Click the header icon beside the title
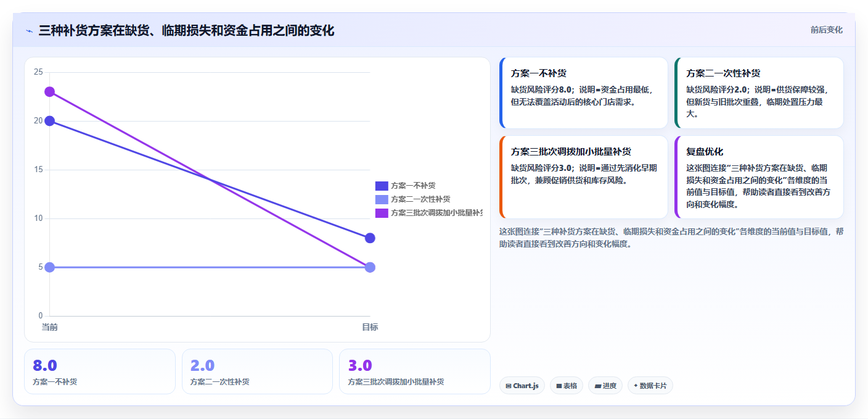868x419 pixels. [x=29, y=31]
